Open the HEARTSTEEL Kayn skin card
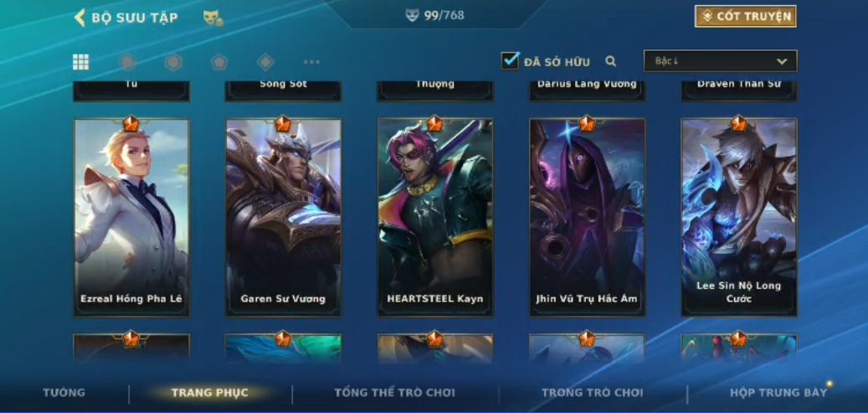The height and width of the screenshot is (413, 868). pos(435,217)
